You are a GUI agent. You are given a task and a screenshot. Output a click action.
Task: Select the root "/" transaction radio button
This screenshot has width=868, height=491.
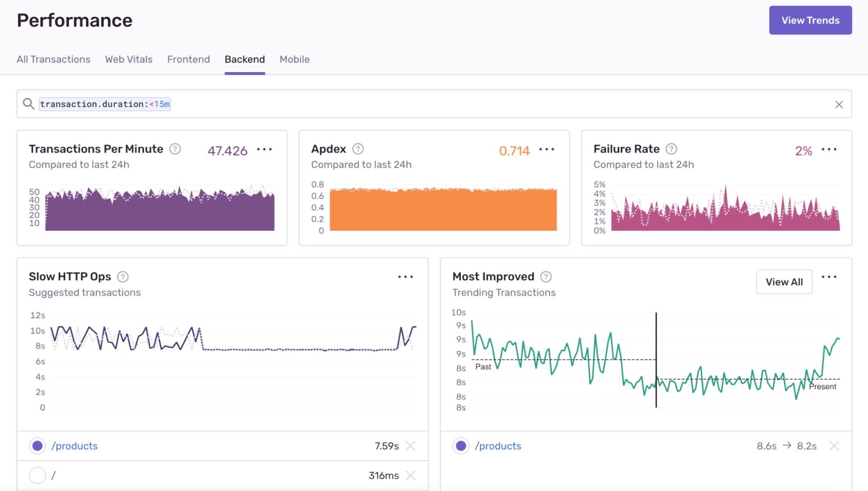(x=37, y=475)
